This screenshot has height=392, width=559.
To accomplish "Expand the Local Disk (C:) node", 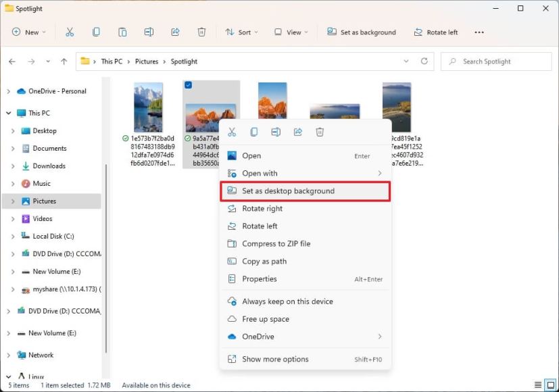I will click(x=13, y=237).
